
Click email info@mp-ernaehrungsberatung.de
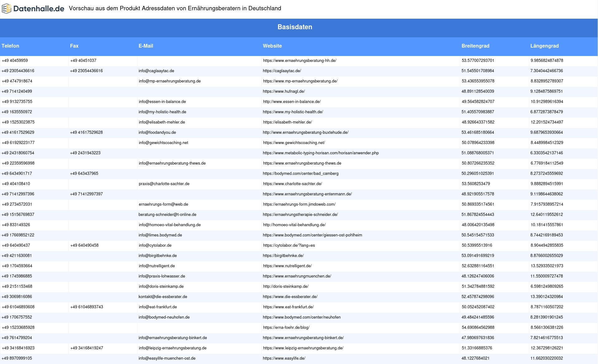pyautogui.click(x=170, y=81)
